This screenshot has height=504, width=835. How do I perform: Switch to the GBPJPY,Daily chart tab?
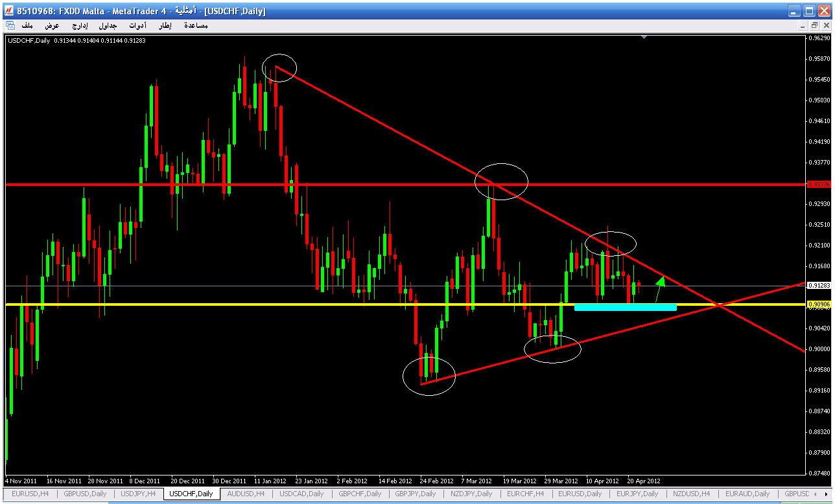[x=415, y=494]
